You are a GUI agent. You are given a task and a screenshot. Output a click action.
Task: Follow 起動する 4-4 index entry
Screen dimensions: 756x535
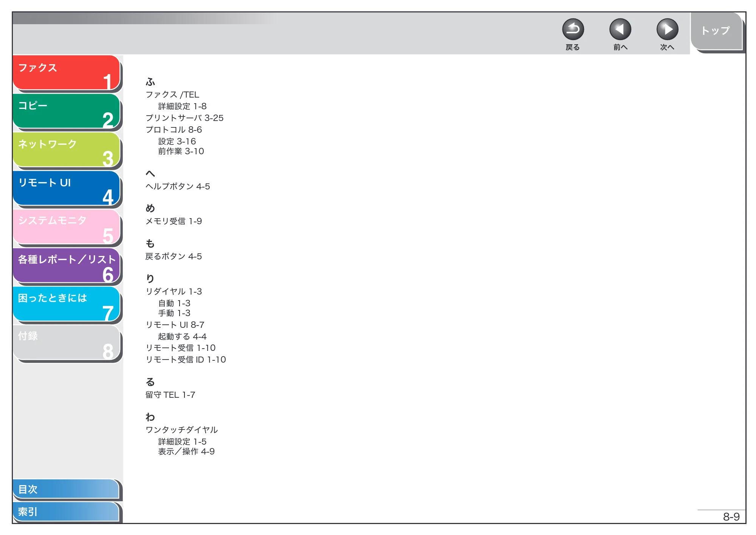(182, 337)
